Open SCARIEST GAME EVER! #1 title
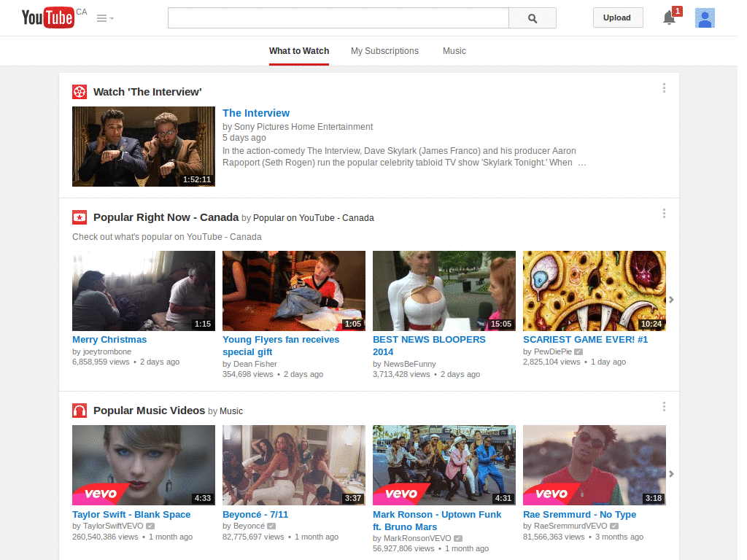 pos(586,340)
